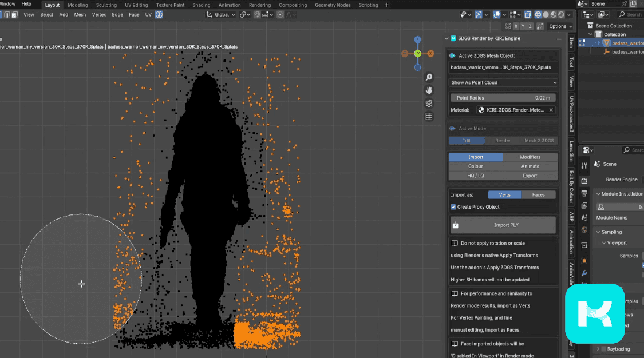This screenshot has width=644, height=358.
Task: Open the Global transform orientation dropdown
Action: click(x=221, y=15)
